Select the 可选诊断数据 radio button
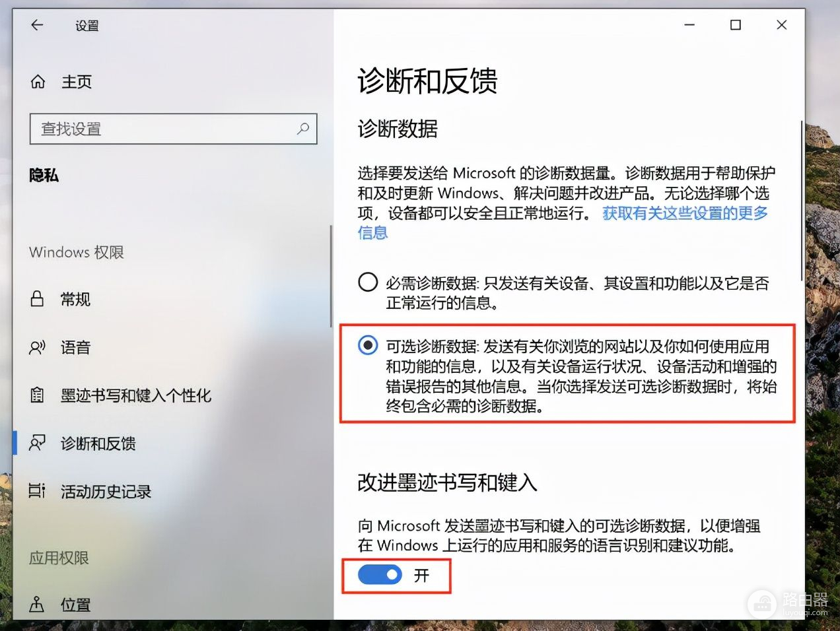840x631 pixels. (x=368, y=345)
